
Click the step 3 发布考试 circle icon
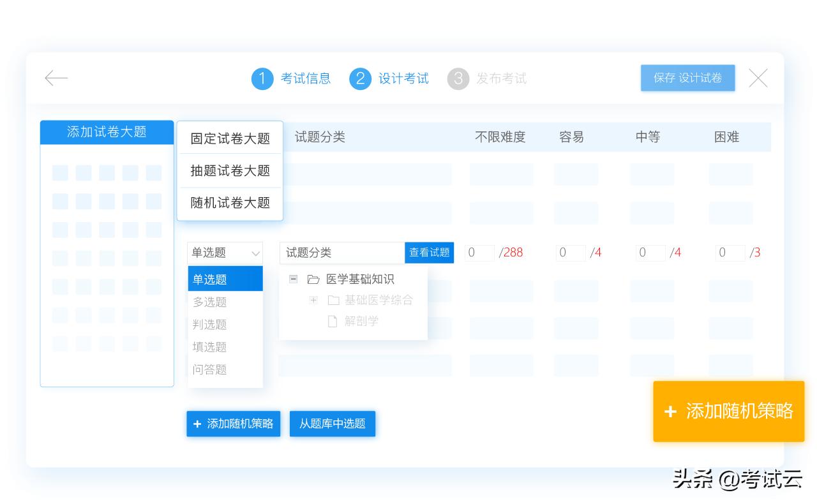click(x=458, y=78)
